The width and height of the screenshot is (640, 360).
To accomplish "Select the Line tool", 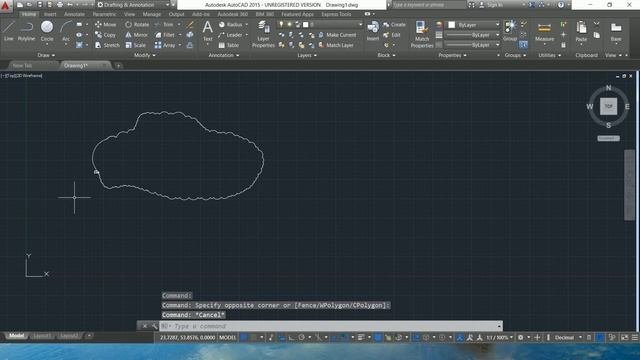I will pos(9,31).
